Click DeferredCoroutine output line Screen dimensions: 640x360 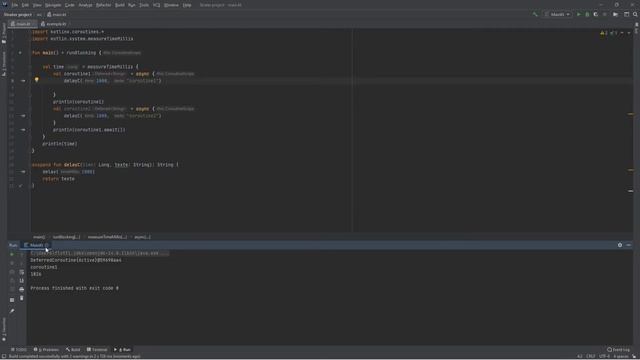point(76,260)
